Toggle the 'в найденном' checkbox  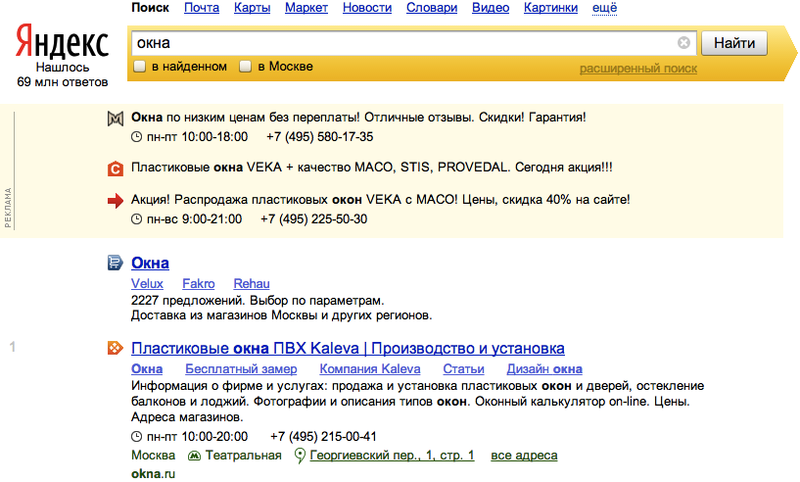click(x=139, y=67)
